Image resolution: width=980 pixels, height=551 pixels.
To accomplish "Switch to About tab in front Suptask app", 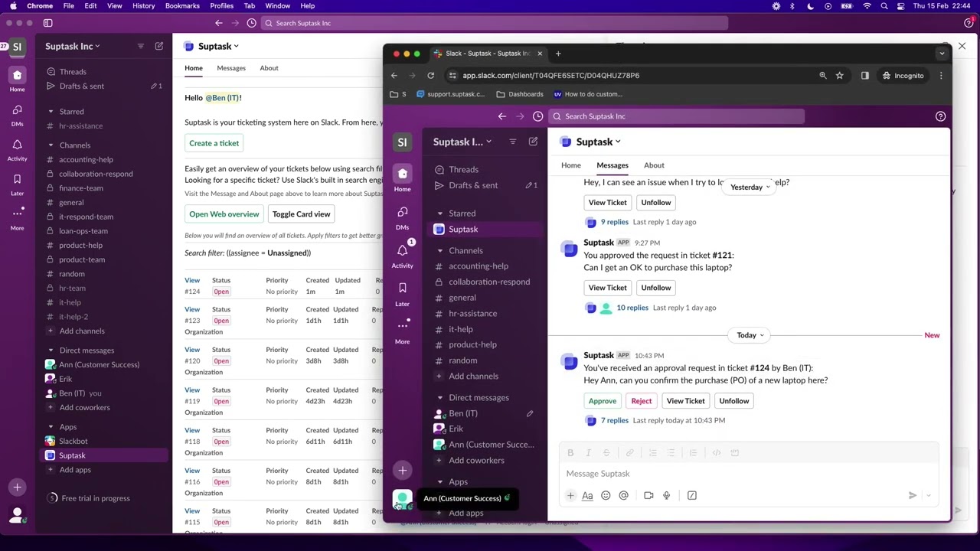I will coord(654,165).
